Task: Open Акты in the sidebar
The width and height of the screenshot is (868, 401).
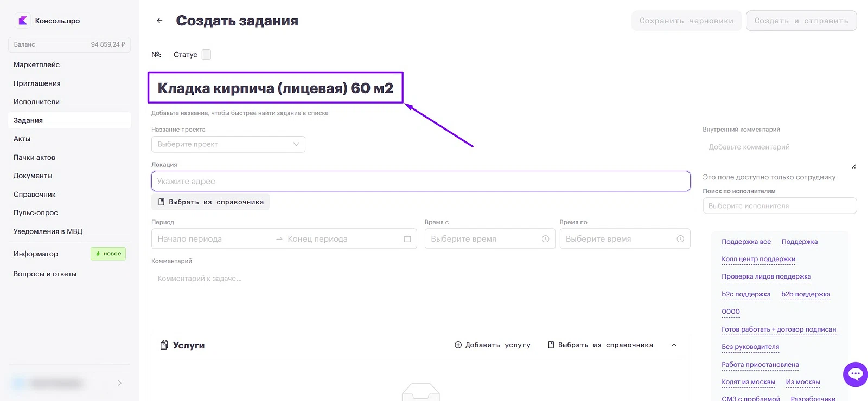Action: click(x=22, y=139)
